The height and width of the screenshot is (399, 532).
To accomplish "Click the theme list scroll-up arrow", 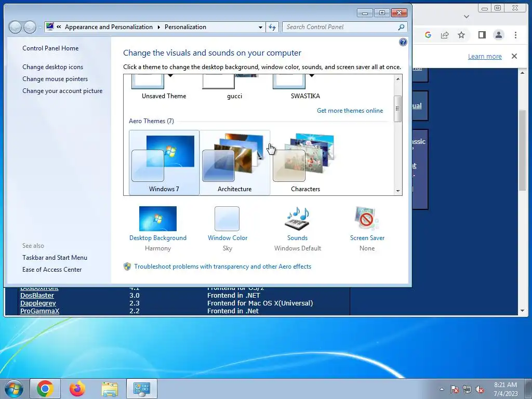I will [x=398, y=79].
